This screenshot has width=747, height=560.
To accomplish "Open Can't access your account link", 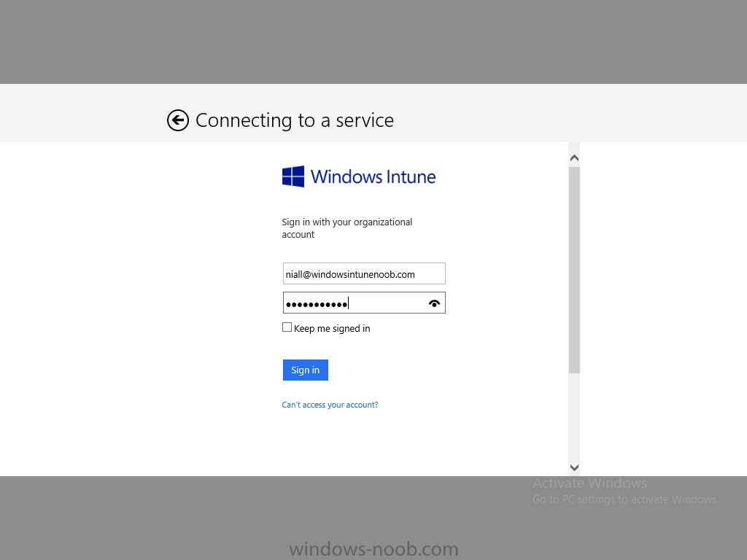I will tap(330, 405).
